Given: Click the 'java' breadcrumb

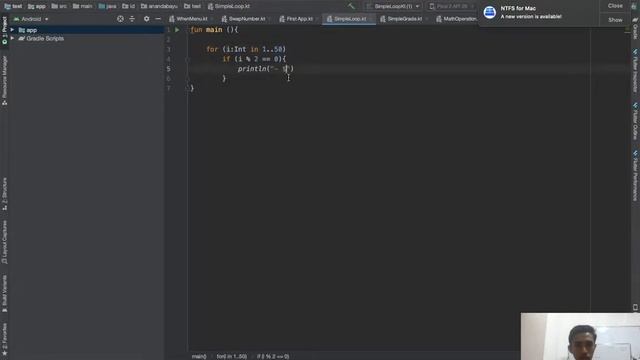Looking at the screenshot, I should tap(108, 7).
